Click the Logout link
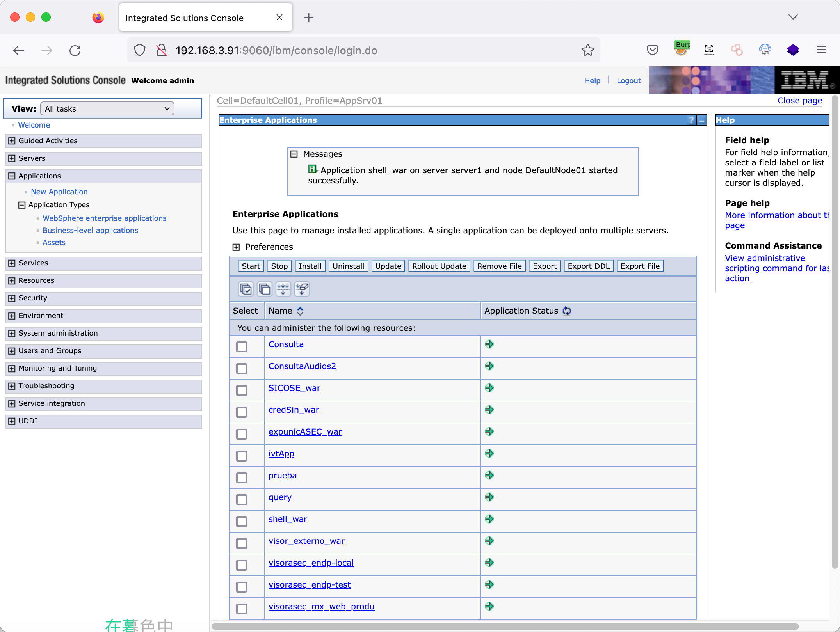 [x=628, y=80]
